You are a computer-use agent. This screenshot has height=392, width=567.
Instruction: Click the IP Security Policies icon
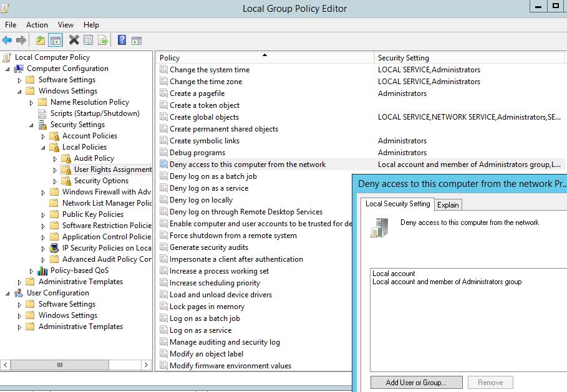point(54,248)
